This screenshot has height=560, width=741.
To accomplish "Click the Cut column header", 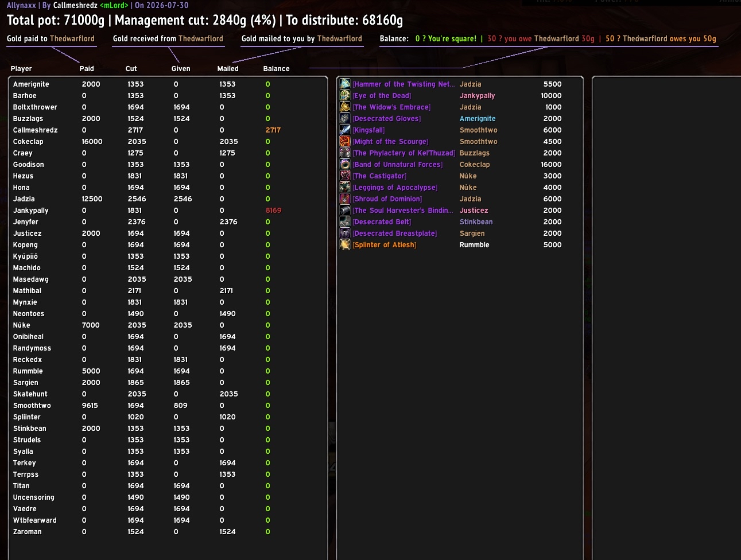I will tap(131, 69).
